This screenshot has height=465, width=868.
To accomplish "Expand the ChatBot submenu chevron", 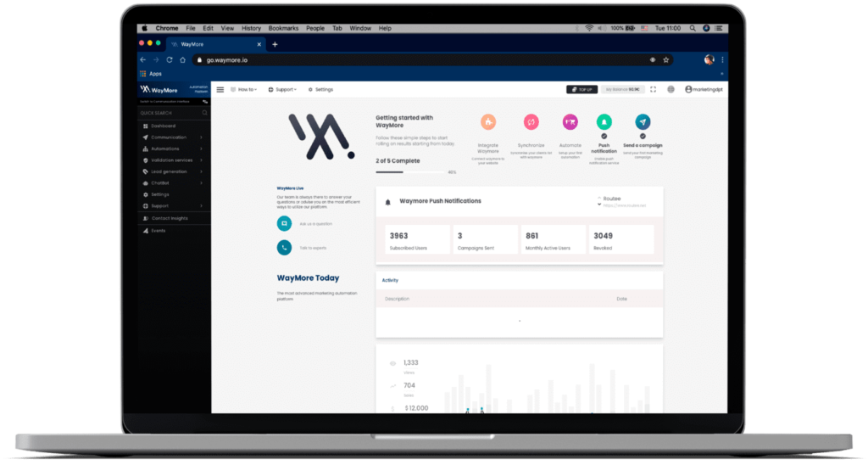I will (202, 183).
